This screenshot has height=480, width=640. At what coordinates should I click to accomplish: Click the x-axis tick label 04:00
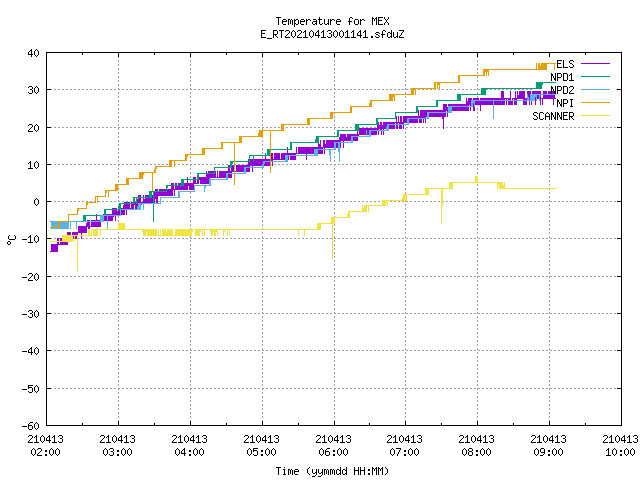[x=189, y=452]
